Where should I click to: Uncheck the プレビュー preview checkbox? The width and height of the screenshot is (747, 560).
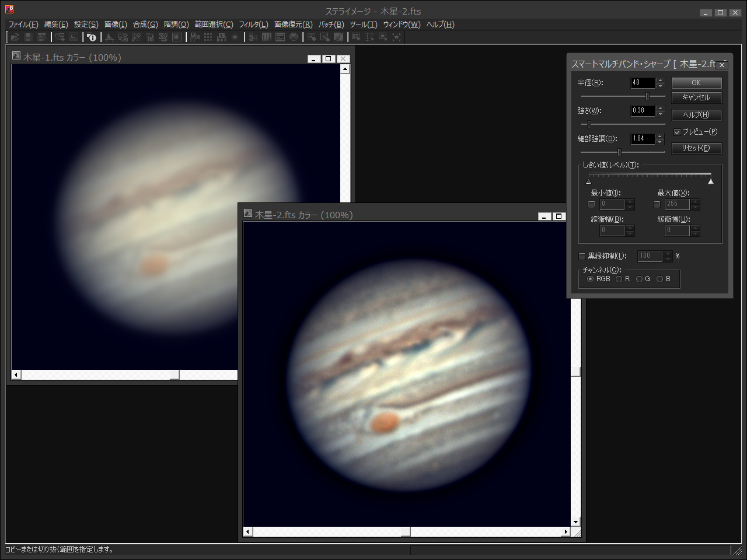point(677,132)
